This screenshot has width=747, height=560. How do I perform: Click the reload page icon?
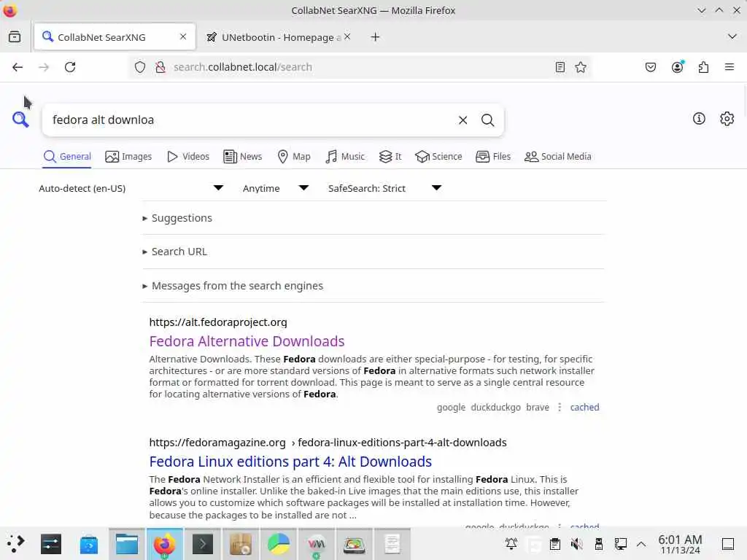coord(70,67)
